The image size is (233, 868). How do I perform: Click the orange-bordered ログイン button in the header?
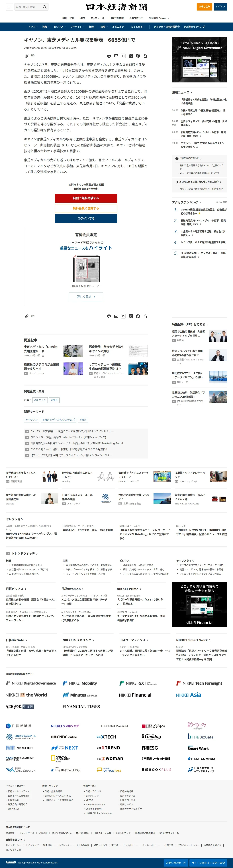[x=220, y=7]
